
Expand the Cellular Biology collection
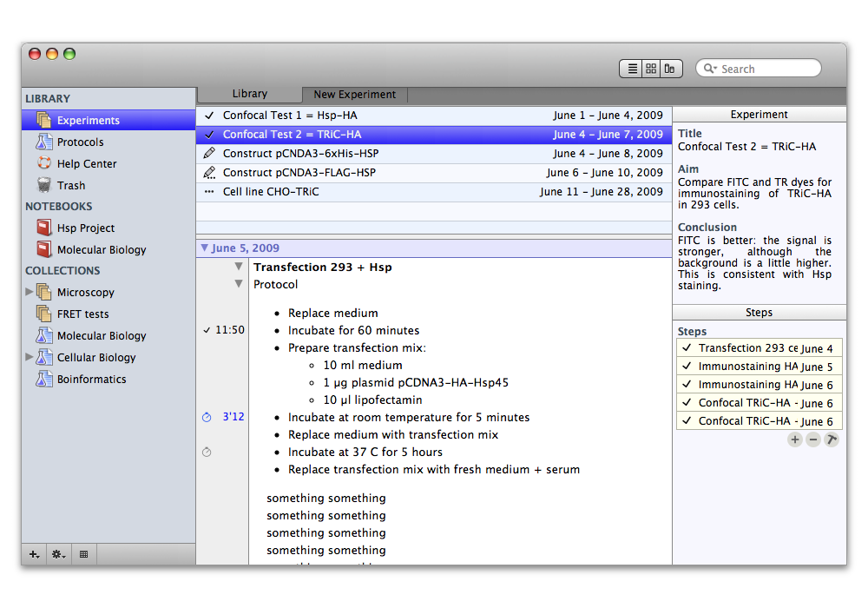[30, 357]
